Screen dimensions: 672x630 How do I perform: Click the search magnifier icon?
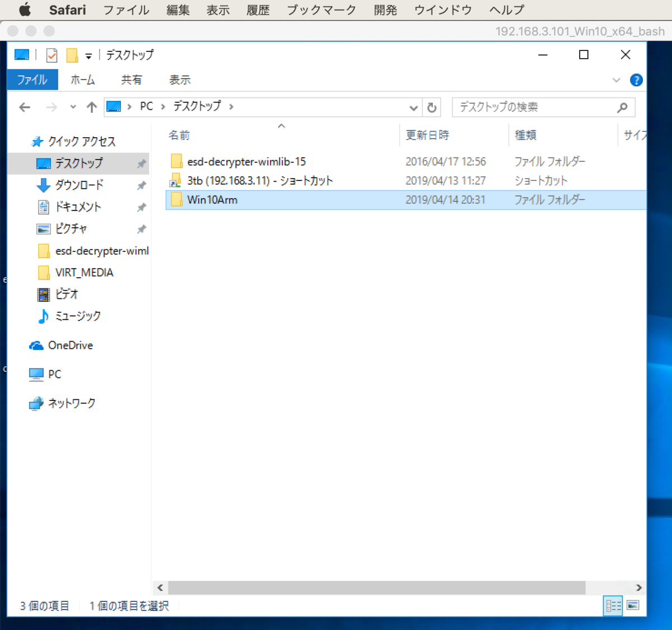click(622, 107)
